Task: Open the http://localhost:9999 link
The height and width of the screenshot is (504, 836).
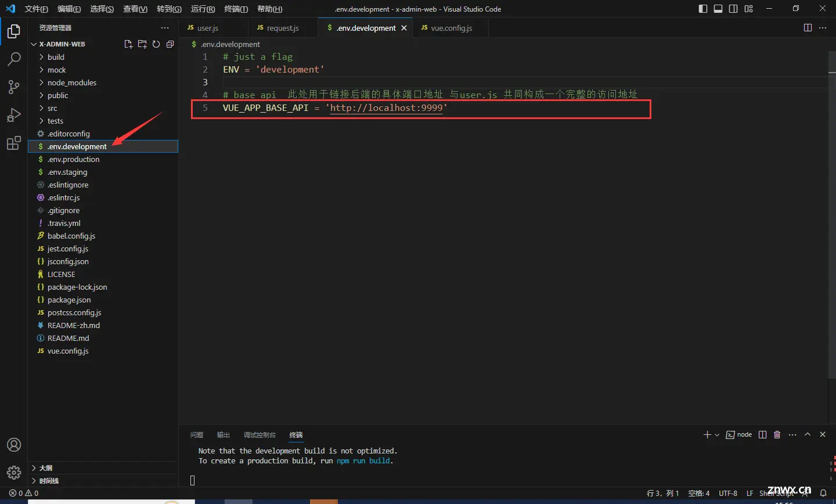Action: coord(386,108)
